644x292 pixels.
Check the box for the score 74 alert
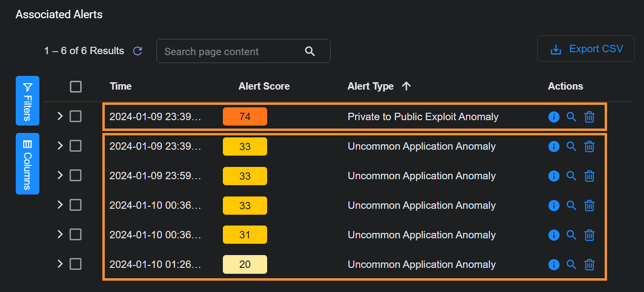tap(76, 116)
